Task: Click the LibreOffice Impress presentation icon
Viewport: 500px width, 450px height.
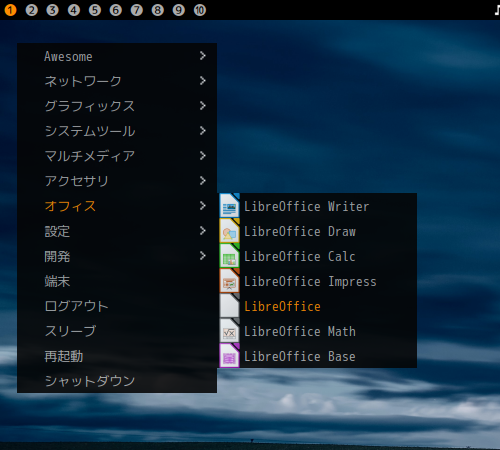Action: [229, 281]
